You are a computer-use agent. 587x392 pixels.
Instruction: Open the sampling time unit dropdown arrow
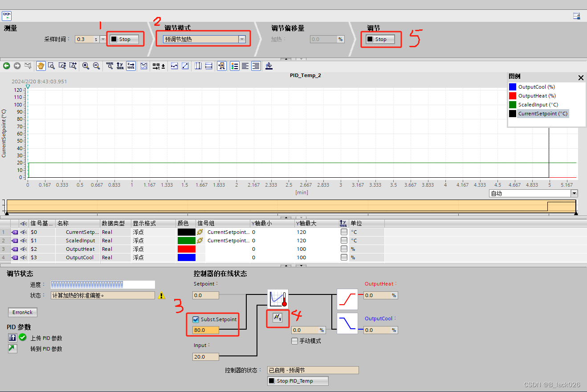pyautogui.click(x=103, y=39)
